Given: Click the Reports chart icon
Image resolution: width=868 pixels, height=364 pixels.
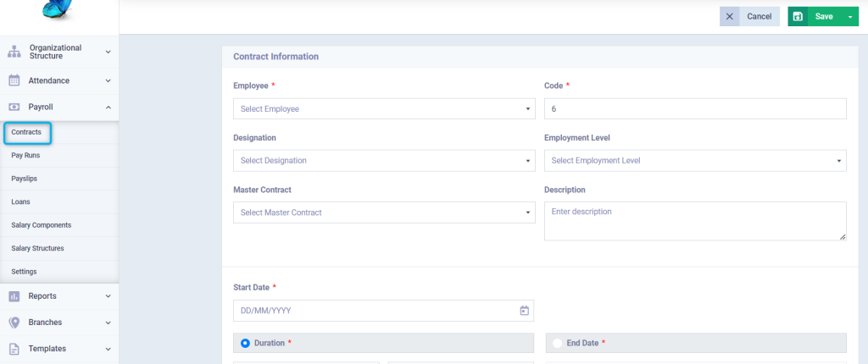Looking at the screenshot, I should (x=14, y=296).
